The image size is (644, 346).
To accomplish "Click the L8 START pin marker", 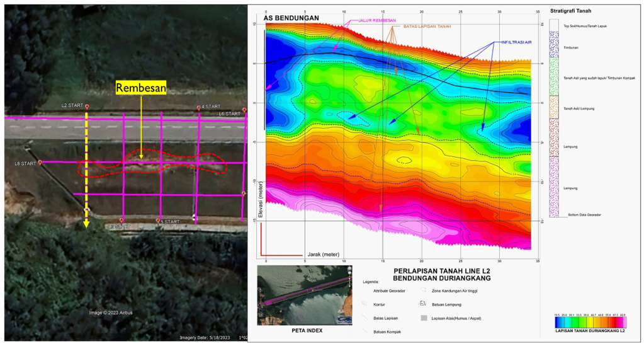I will point(40,163).
